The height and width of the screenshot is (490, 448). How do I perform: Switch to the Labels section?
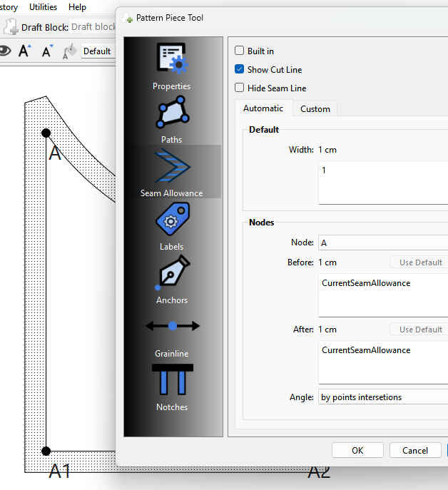point(171,225)
